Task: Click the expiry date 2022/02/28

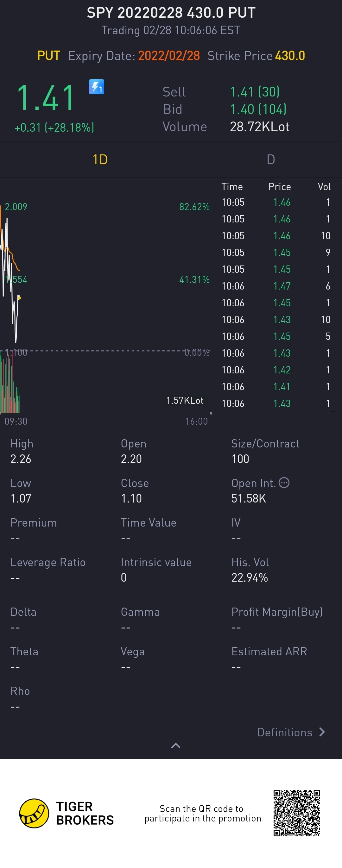Action: tap(169, 56)
